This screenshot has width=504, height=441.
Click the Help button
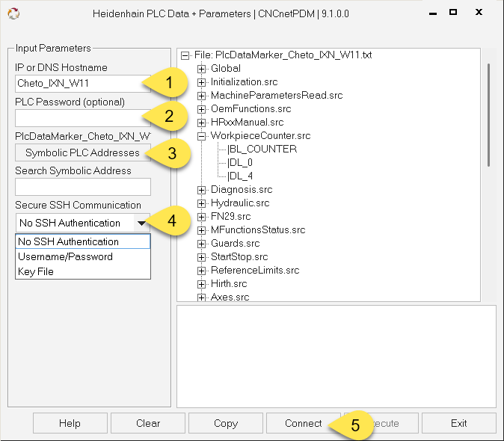point(70,423)
